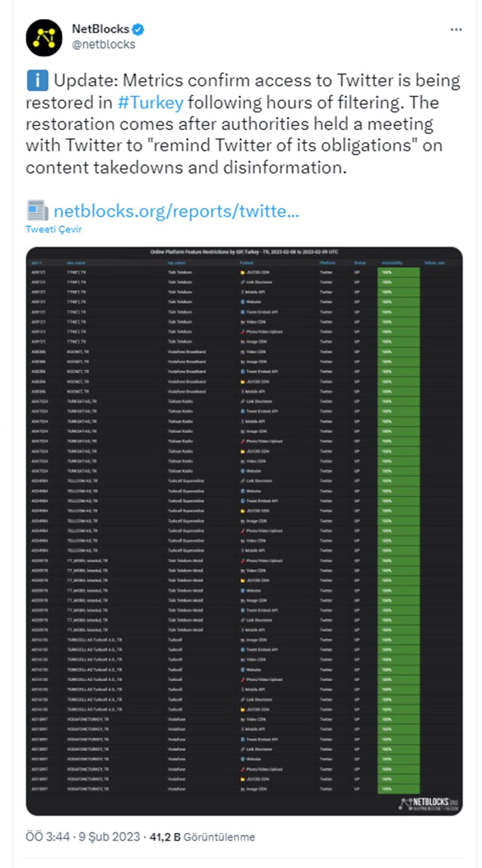Open the @netblocks handle
The image size is (482, 868).
(104, 45)
